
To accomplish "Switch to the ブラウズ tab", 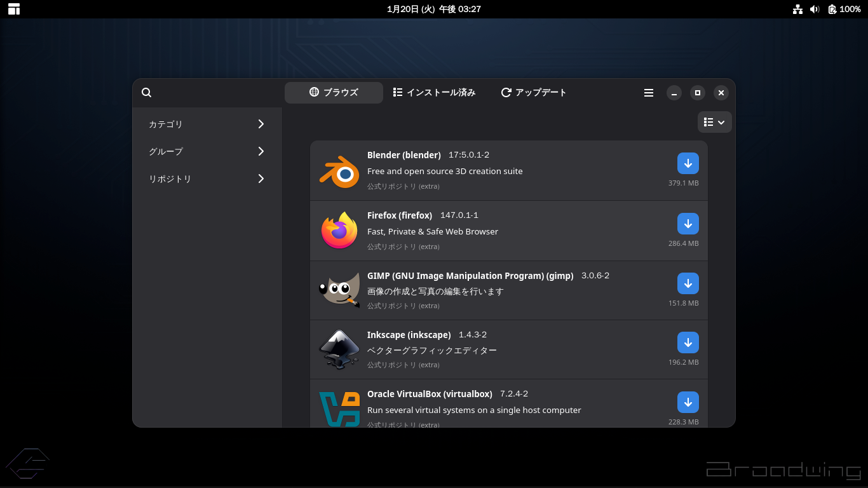I will [334, 93].
